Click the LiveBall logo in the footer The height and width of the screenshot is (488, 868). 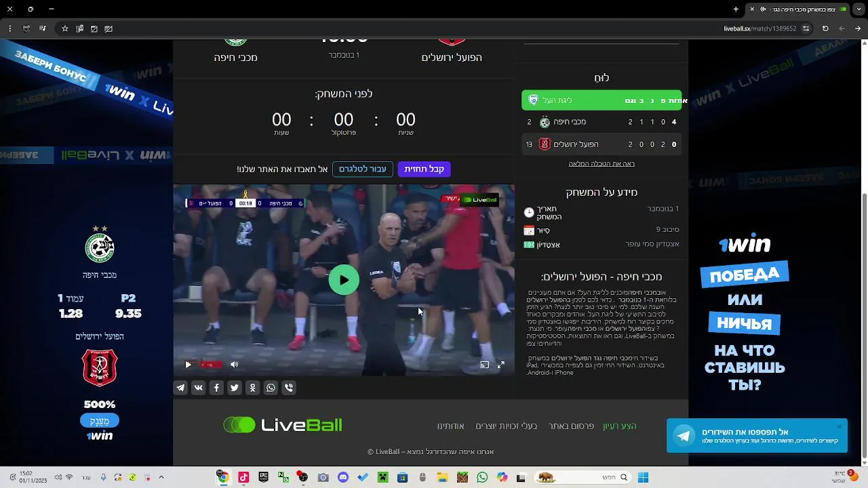click(x=283, y=425)
